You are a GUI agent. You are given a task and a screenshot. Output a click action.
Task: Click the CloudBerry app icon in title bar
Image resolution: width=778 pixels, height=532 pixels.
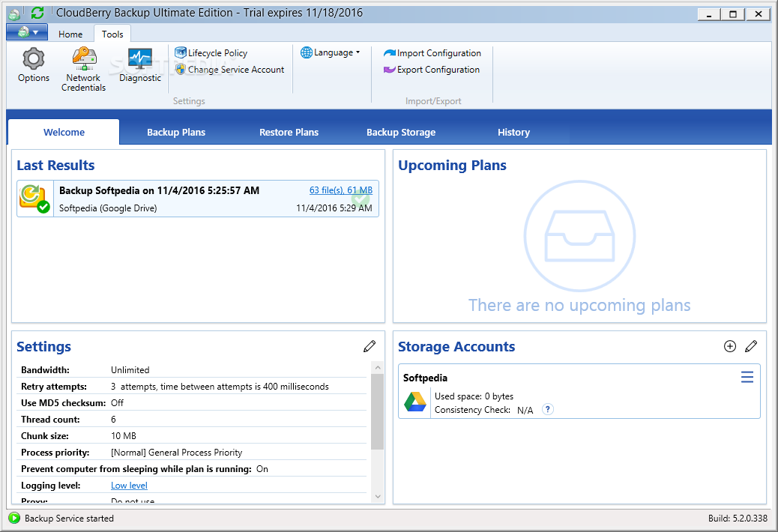coord(15,13)
